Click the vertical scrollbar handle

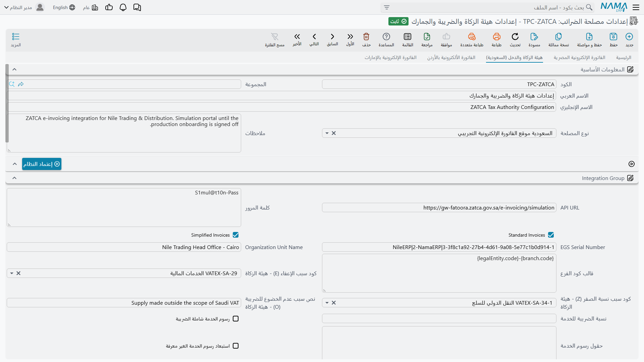pyautogui.click(x=7, y=103)
